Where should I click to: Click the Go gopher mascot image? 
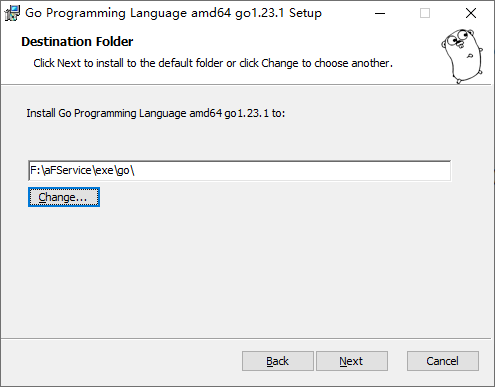tap(462, 56)
